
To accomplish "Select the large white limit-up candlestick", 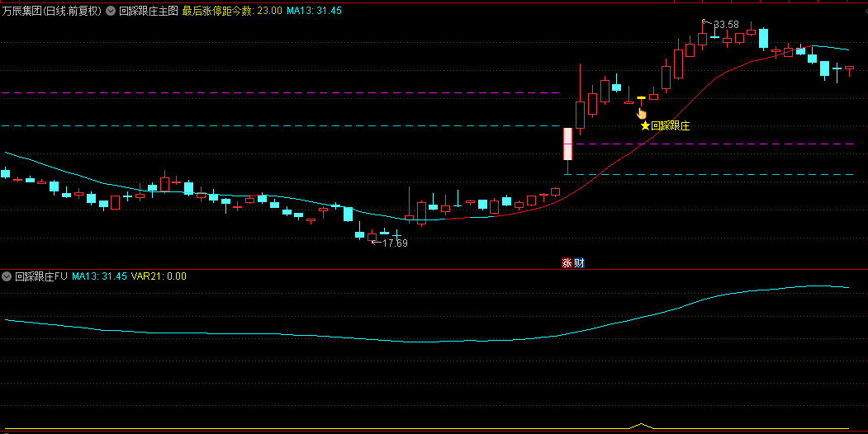I will (x=567, y=144).
